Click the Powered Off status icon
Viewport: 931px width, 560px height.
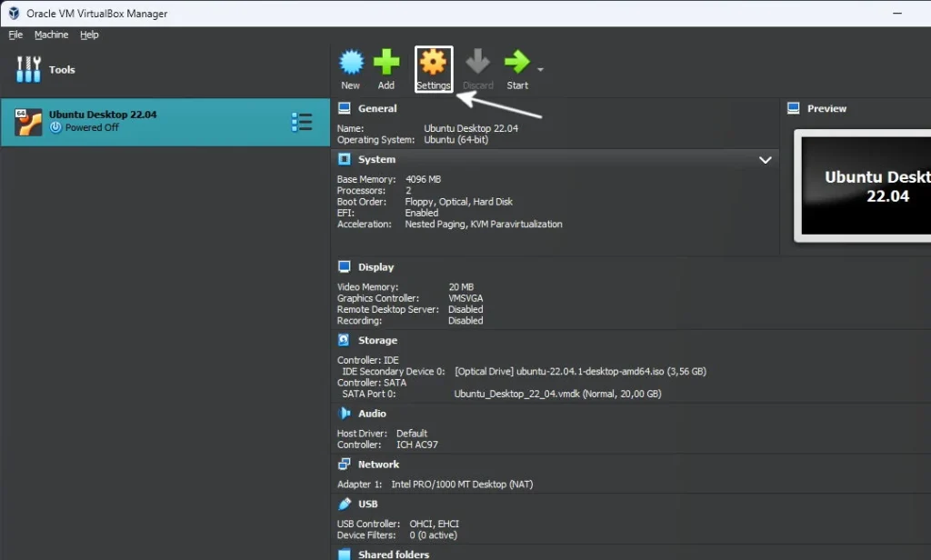tap(55, 127)
